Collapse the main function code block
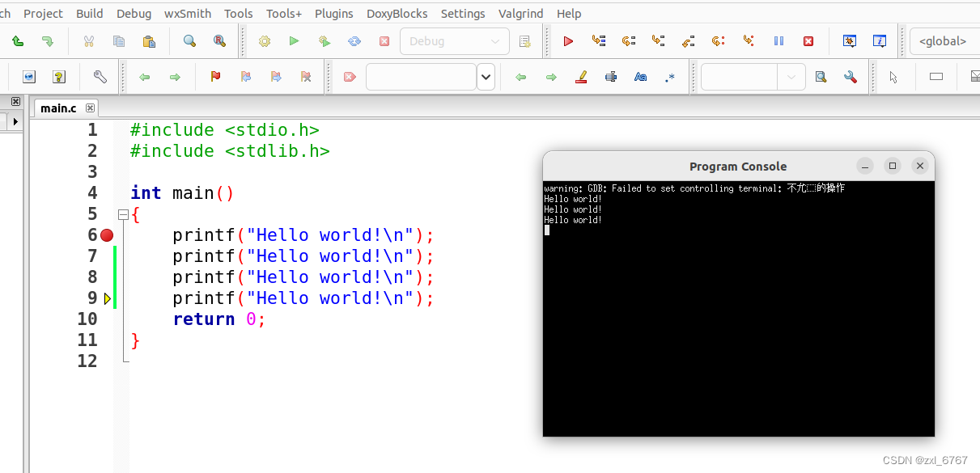Screen dimensions: 980x473 pos(122,213)
